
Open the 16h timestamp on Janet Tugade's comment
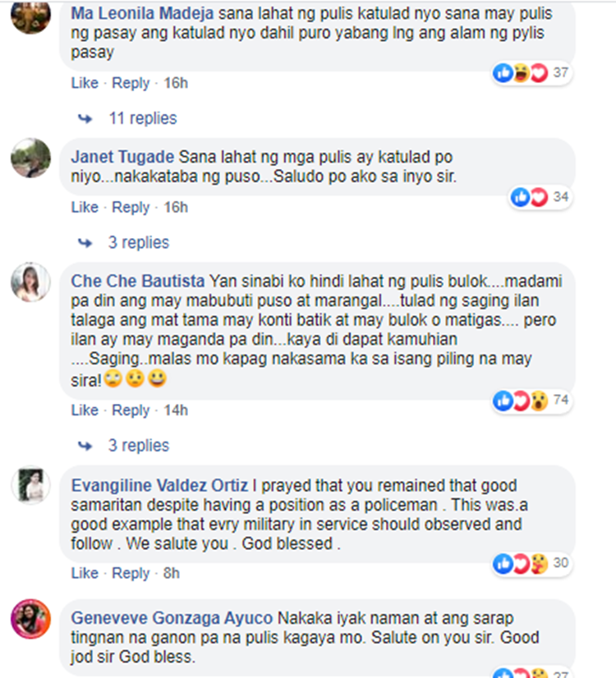point(176,207)
